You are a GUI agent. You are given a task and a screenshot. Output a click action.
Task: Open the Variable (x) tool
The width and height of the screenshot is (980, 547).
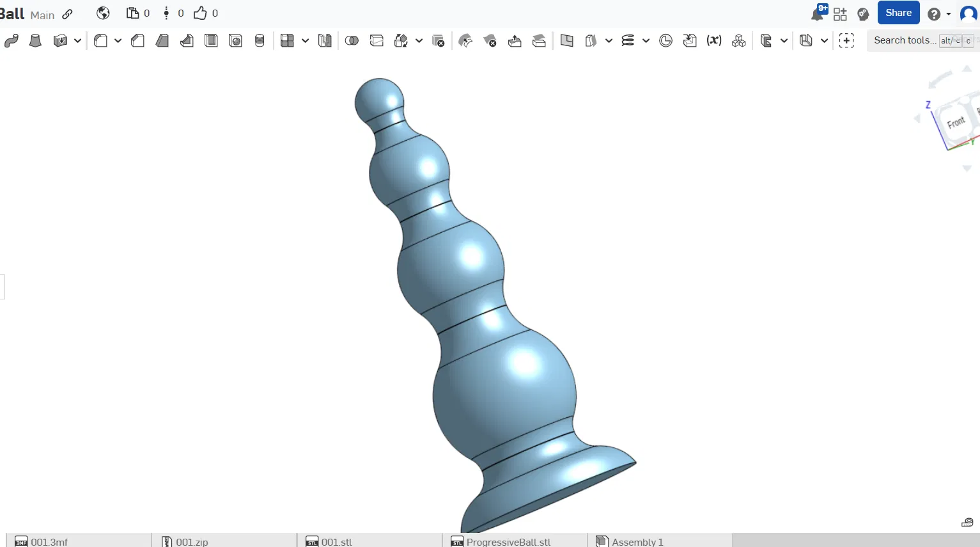tap(714, 41)
